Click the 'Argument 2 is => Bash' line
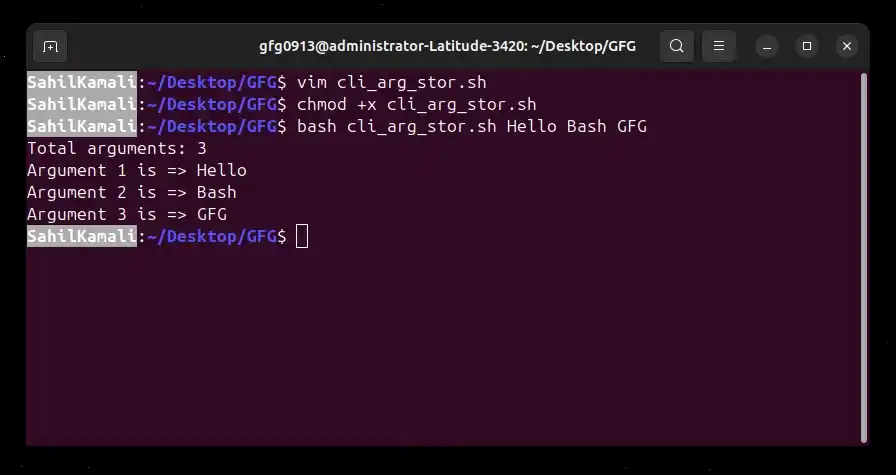Screen dimensions: 896x475 131,193
